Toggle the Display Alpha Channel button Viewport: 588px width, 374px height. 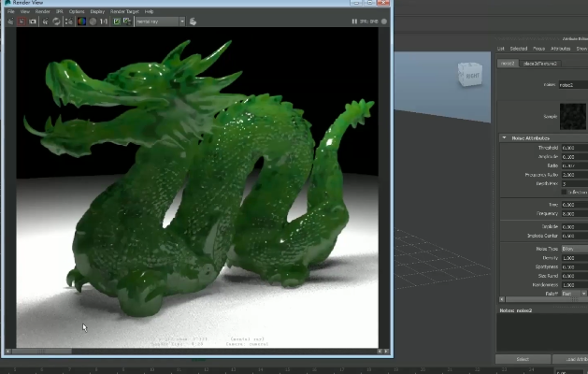pos(93,21)
